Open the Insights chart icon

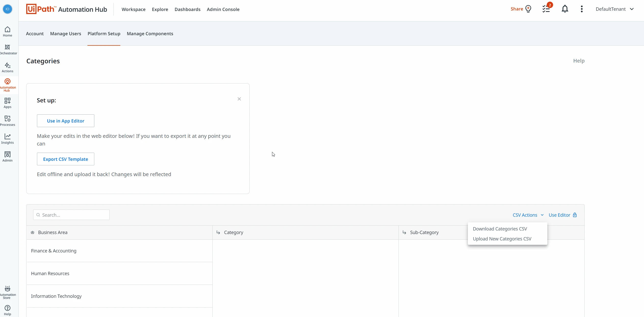click(x=8, y=139)
